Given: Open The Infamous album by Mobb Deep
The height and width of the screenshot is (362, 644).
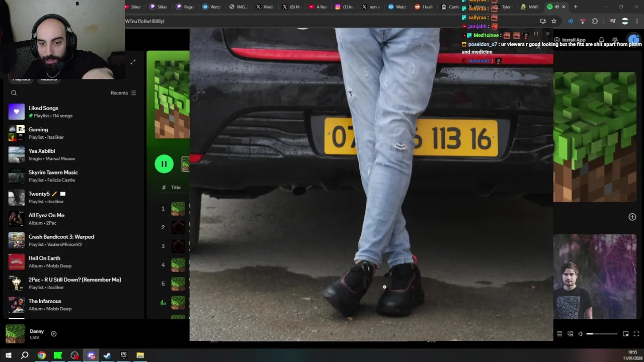Looking at the screenshot, I should (73, 305).
